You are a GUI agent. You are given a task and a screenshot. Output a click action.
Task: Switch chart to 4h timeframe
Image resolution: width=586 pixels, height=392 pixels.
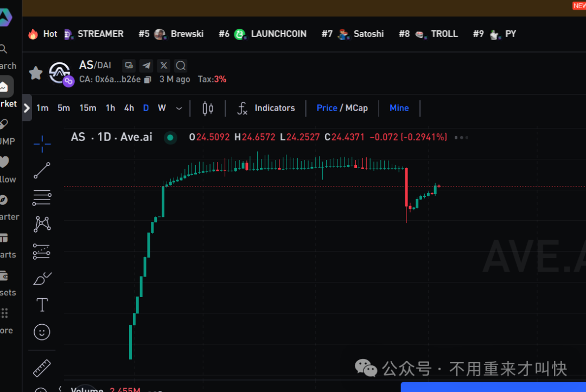click(129, 108)
